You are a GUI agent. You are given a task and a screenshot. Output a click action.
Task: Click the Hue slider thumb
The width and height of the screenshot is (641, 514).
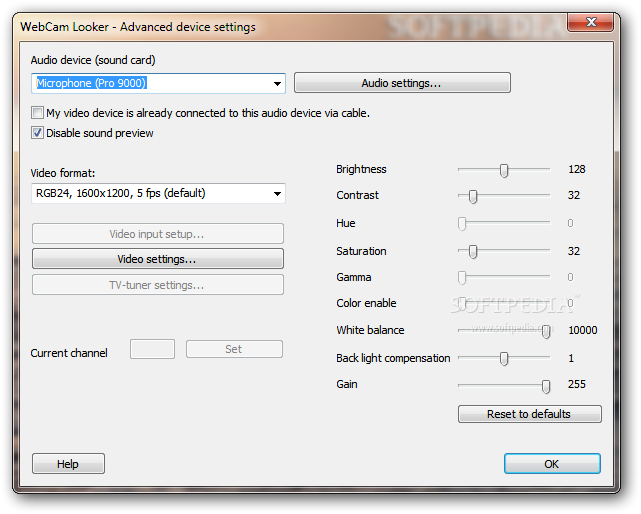pyautogui.click(x=462, y=223)
